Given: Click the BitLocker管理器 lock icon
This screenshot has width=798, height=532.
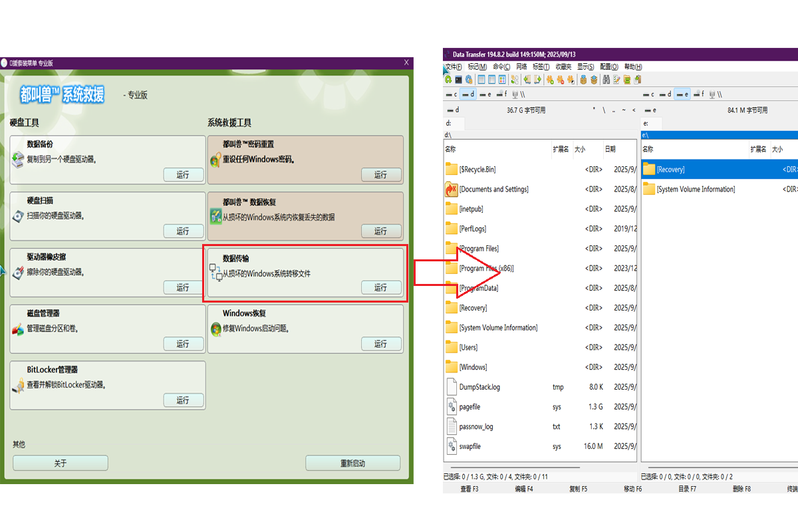Looking at the screenshot, I should pos(18,385).
